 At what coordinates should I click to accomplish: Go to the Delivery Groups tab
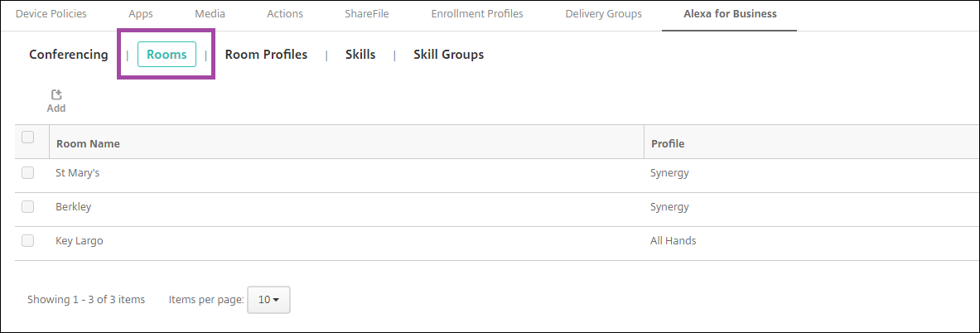point(603,14)
